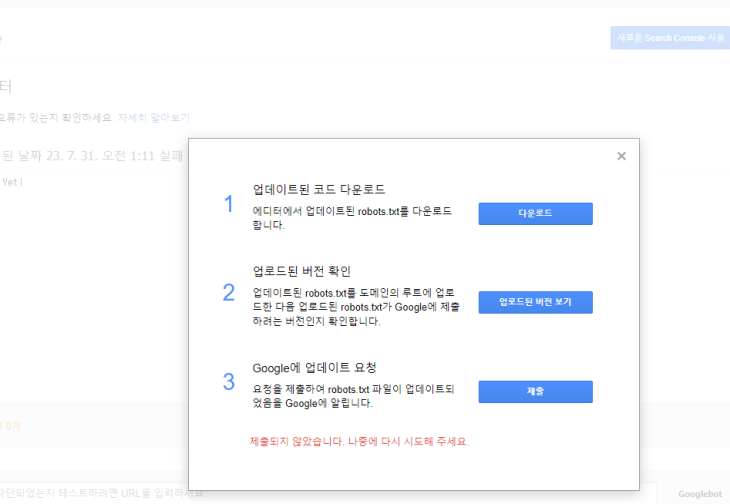Click step 1 description about robots.txt download
The height and width of the screenshot is (504, 730).
352,218
